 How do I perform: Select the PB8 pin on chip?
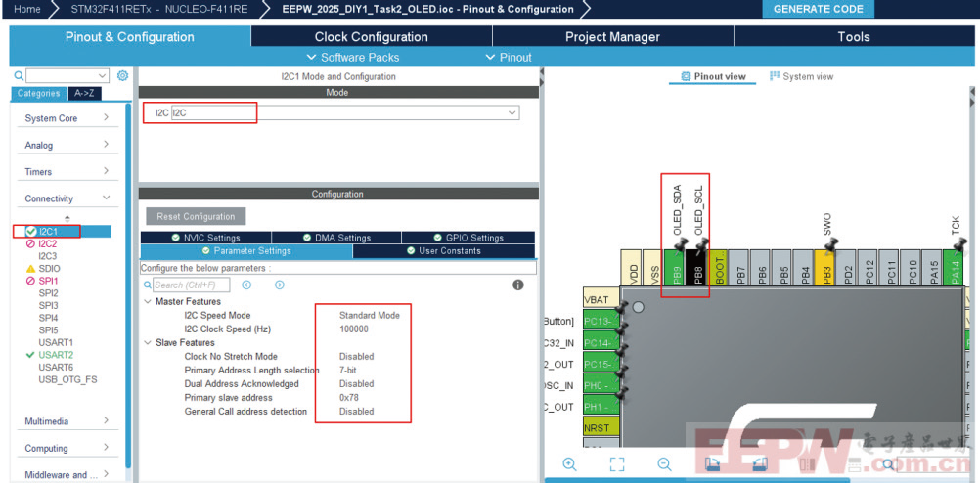(695, 268)
